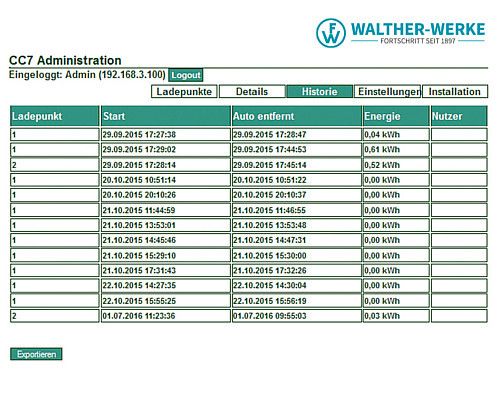
Task: Open the Details tab
Action: tap(252, 91)
